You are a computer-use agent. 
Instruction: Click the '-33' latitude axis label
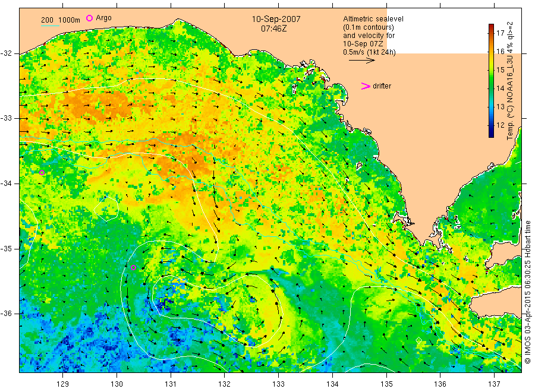(6, 118)
